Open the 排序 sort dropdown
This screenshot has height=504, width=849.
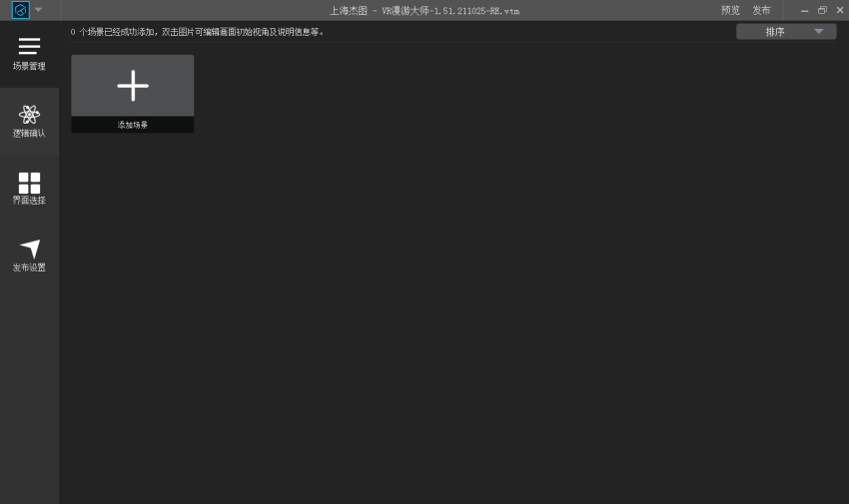tap(786, 32)
